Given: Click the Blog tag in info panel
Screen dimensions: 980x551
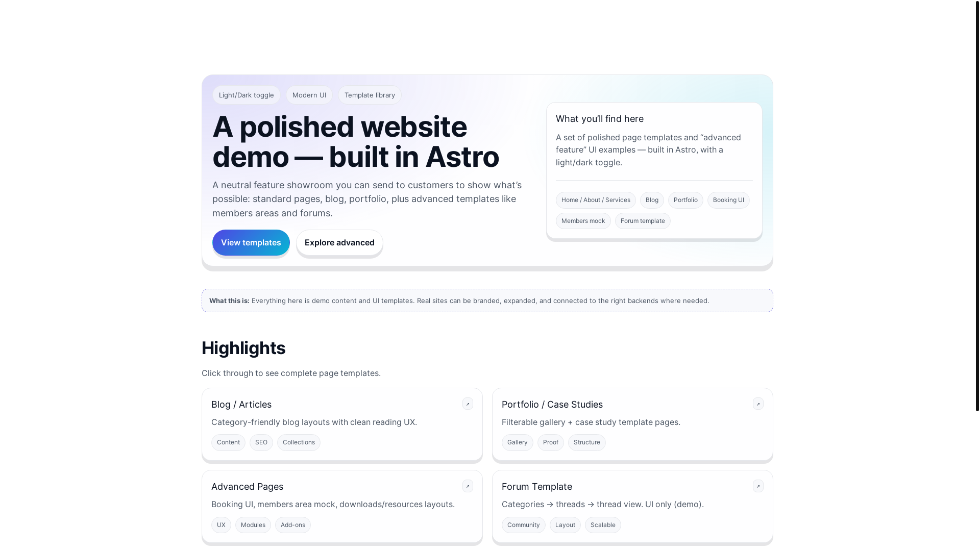Looking at the screenshot, I should 652,200.
